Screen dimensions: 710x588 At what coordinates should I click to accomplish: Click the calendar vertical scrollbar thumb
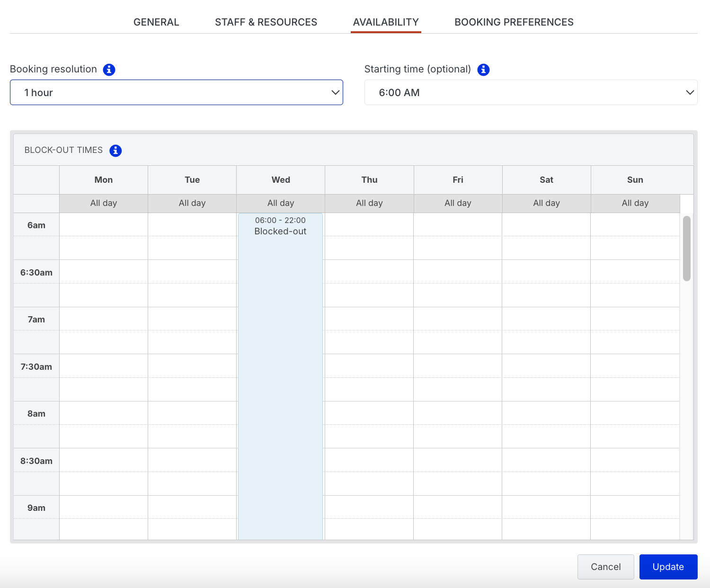[x=686, y=249]
